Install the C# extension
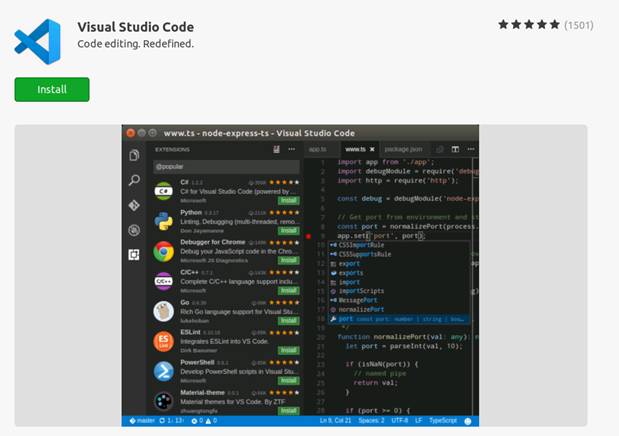 tap(289, 201)
